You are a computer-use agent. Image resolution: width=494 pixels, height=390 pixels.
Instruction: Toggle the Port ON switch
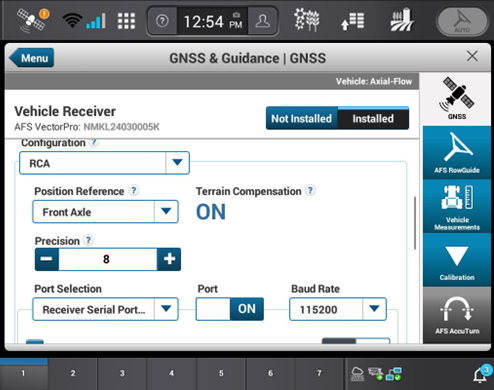(230, 309)
